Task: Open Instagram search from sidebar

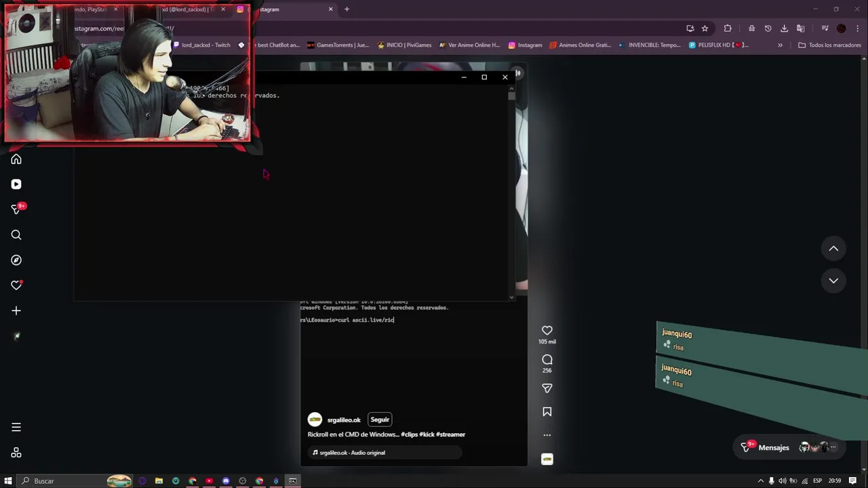Action: point(16,235)
